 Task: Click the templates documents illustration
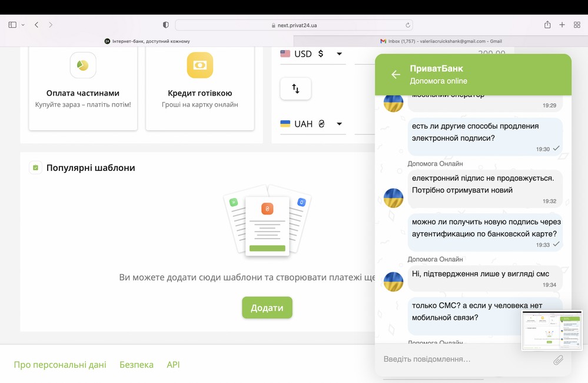[267, 221]
